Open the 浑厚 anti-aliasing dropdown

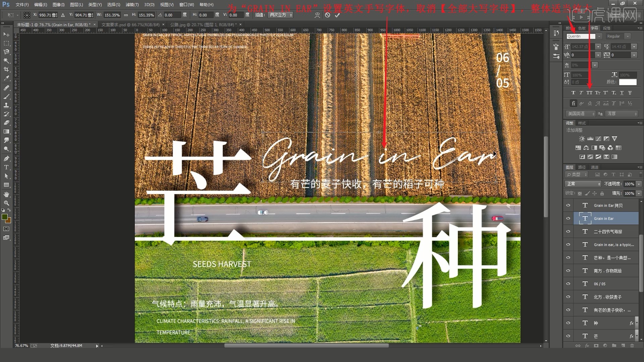click(x=622, y=114)
